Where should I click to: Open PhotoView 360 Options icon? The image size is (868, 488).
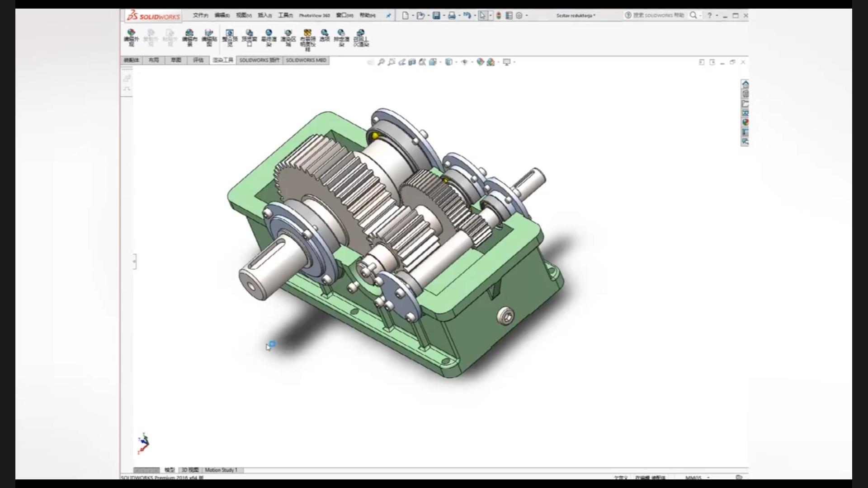coord(325,33)
